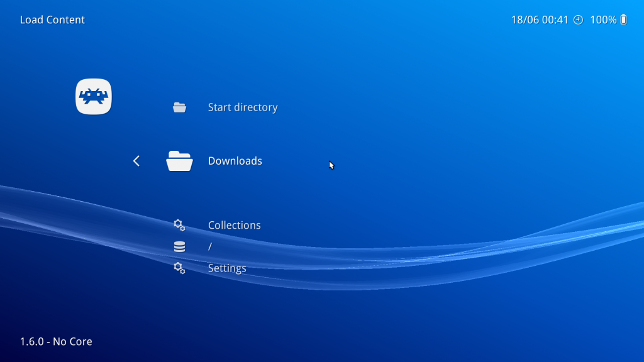Click the battery icon in the header

pos(623,19)
